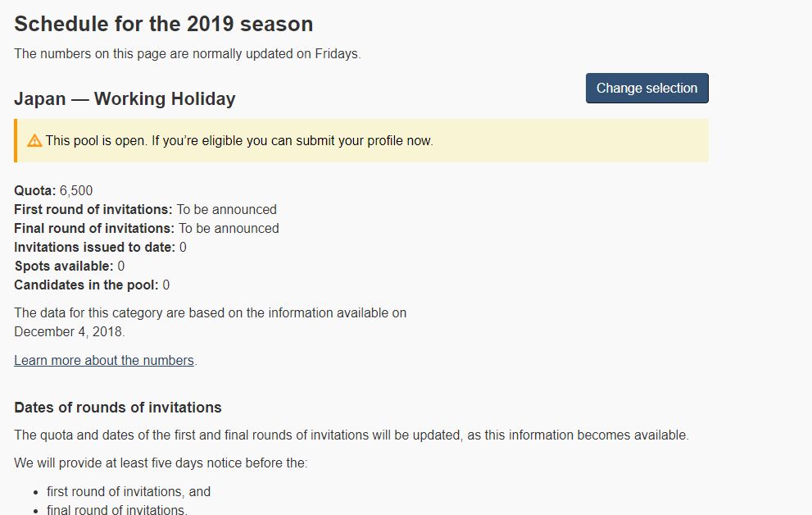812x515 pixels.
Task: Click the five days notice sentence
Action: [161, 463]
